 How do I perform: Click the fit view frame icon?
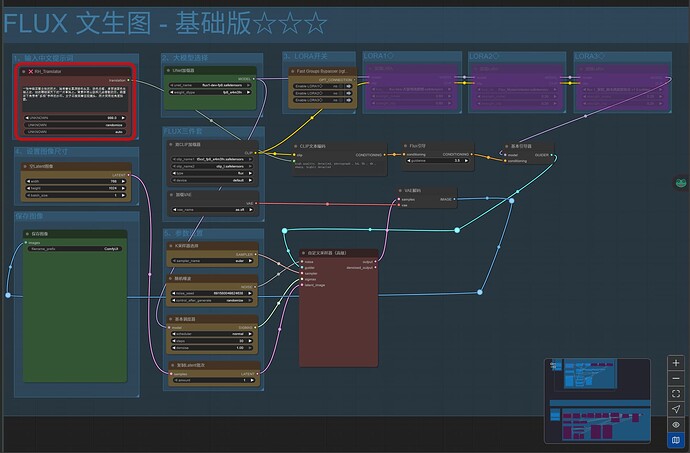pos(675,394)
